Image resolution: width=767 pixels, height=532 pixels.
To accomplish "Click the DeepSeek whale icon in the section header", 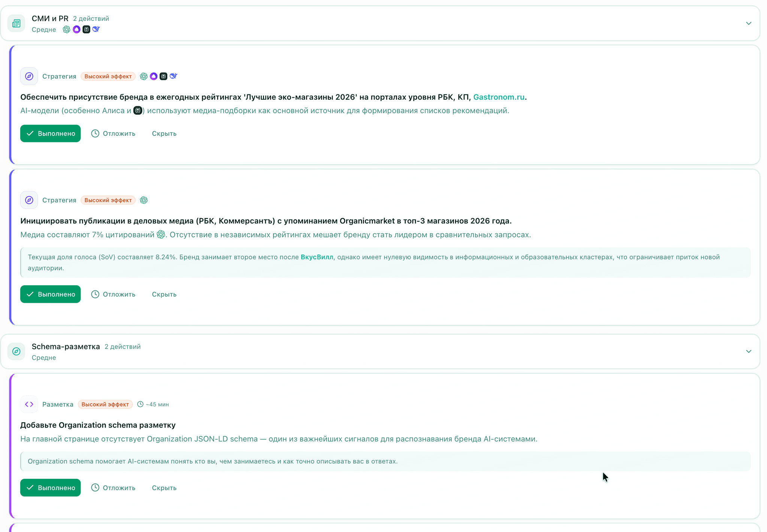I will (96, 29).
